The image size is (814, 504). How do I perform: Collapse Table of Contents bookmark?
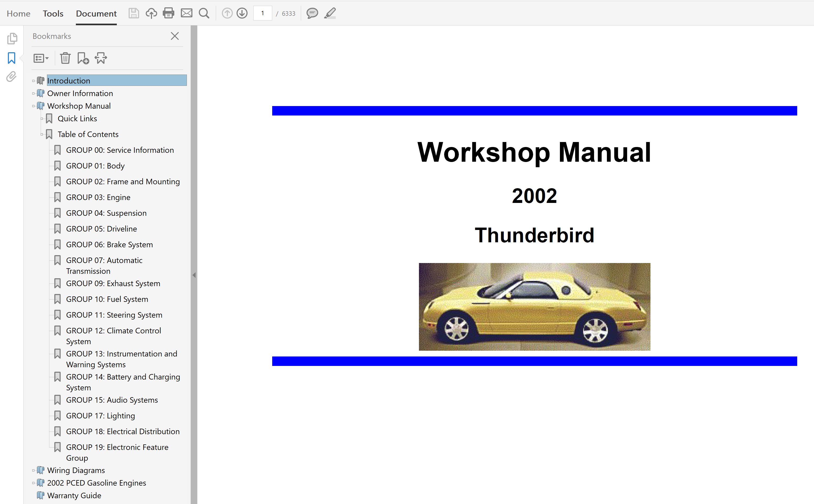pyautogui.click(x=42, y=134)
